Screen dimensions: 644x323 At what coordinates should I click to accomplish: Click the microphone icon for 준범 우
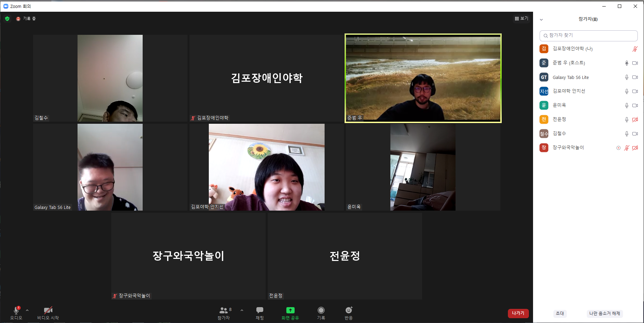(x=627, y=63)
